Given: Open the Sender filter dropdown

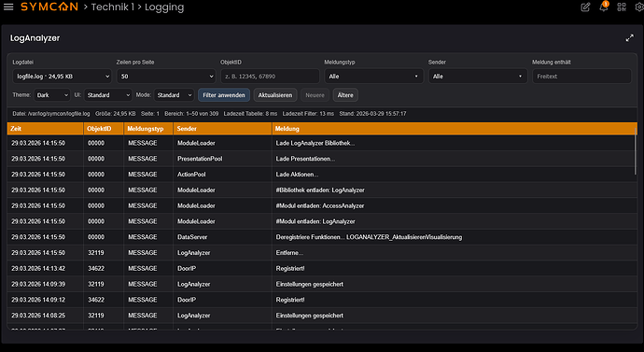Looking at the screenshot, I should [x=478, y=77].
